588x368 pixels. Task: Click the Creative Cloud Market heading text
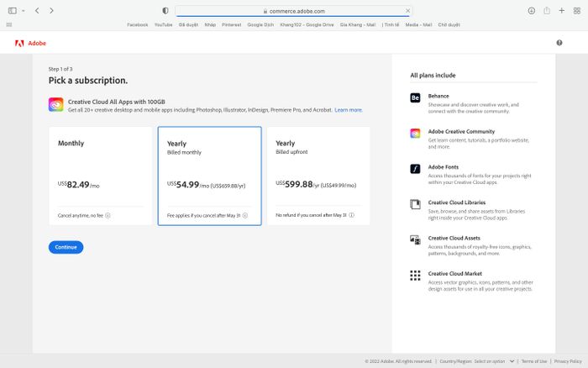tap(455, 273)
